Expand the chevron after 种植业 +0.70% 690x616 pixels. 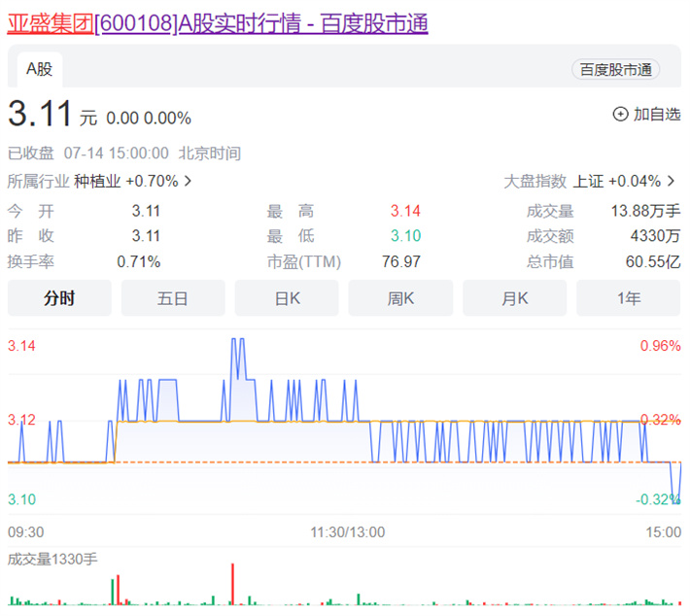[188, 181]
